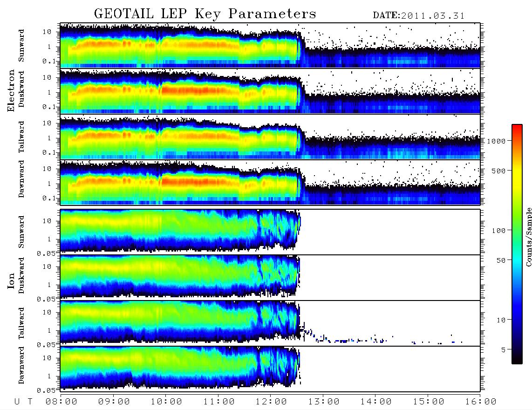The image size is (532, 410).
Task: Click the black bottom of the colorbar
Action: pos(517,358)
